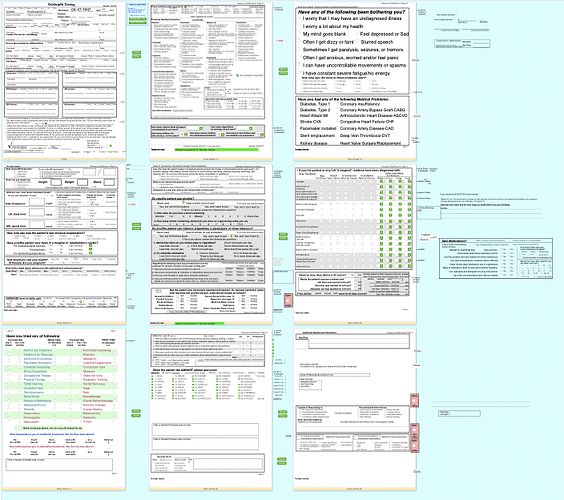Click the 04-07-1947 date field

click(81, 10)
